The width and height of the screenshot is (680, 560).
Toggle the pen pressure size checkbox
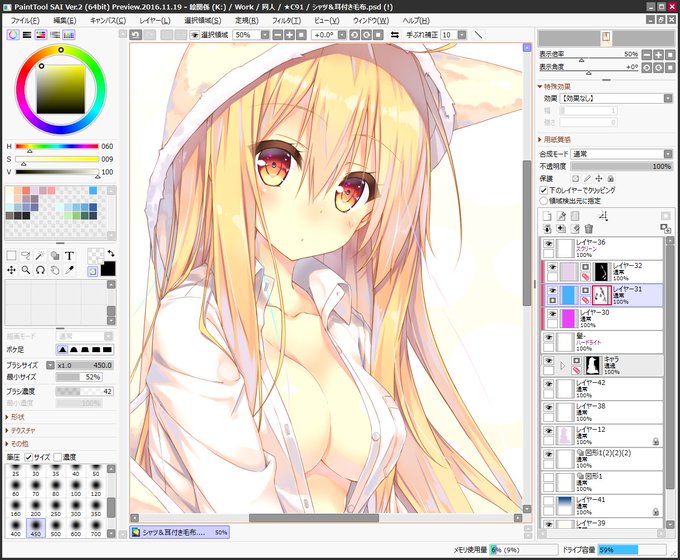pyautogui.click(x=29, y=457)
